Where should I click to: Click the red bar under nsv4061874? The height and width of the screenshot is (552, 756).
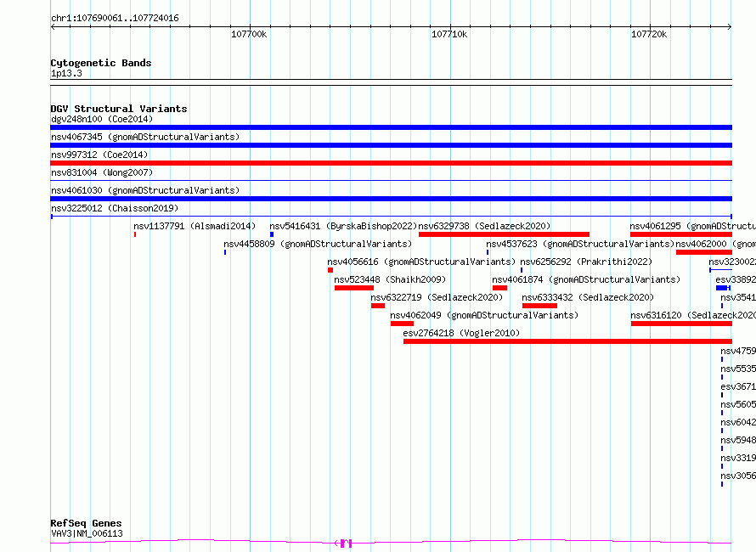point(499,288)
